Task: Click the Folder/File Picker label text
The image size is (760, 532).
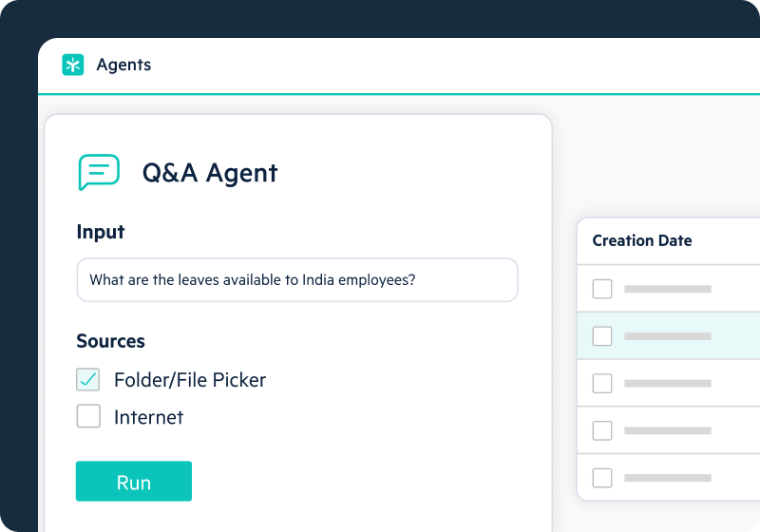Action: pyautogui.click(x=190, y=380)
